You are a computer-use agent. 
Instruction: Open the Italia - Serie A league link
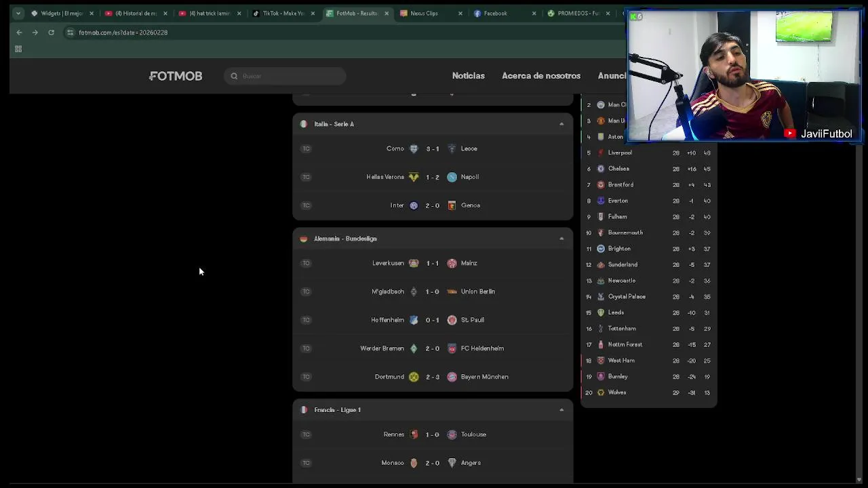pyautogui.click(x=334, y=124)
